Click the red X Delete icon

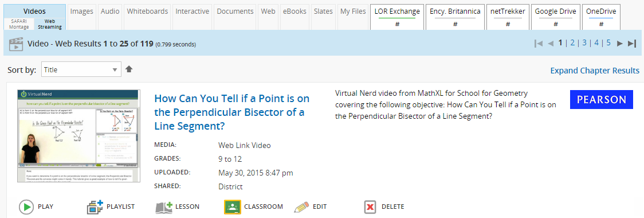pos(370,207)
